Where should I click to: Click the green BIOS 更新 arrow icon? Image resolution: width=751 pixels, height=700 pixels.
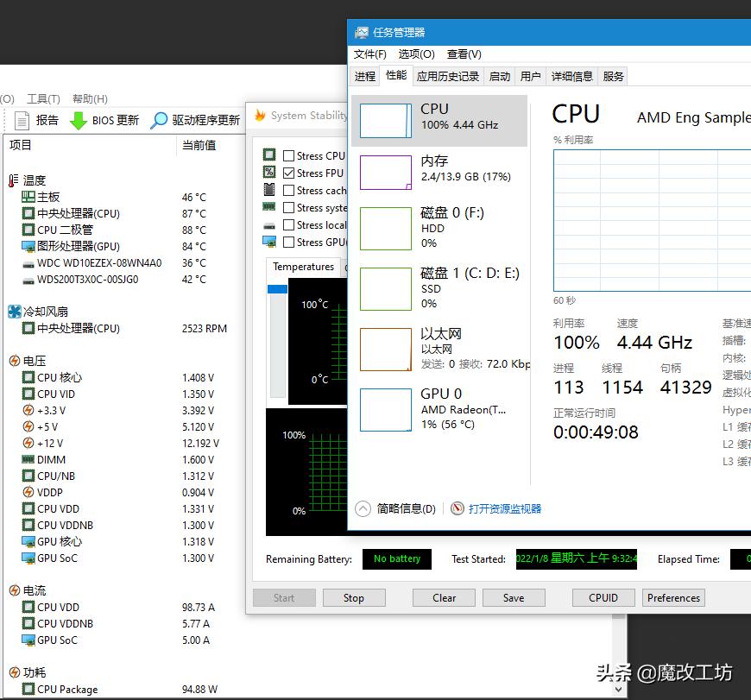(x=79, y=121)
